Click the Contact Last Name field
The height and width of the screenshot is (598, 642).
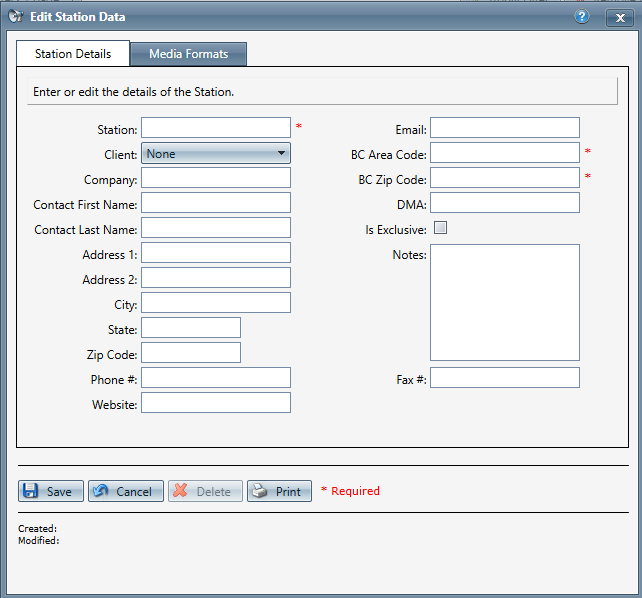pos(216,228)
